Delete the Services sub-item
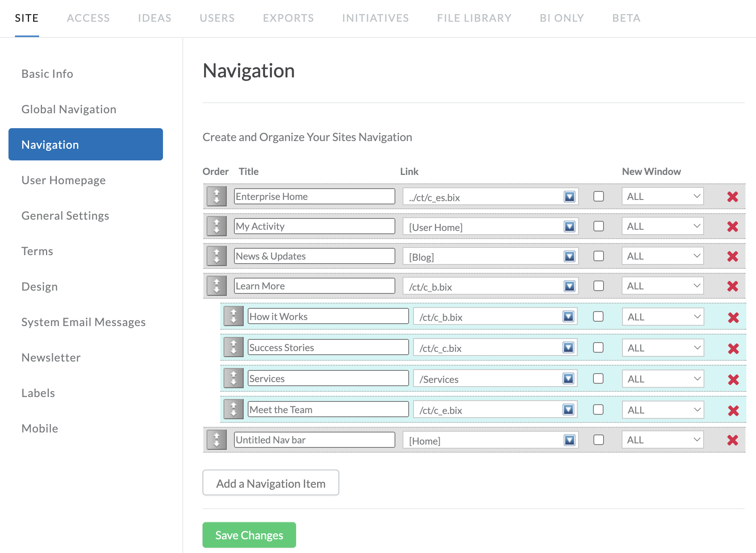The height and width of the screenshot is (553, 756). (x=733, y=380)
